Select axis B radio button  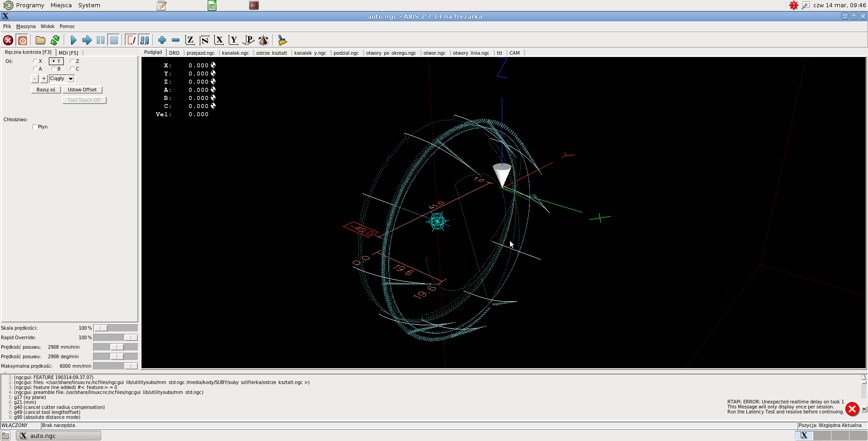(54, 69)
